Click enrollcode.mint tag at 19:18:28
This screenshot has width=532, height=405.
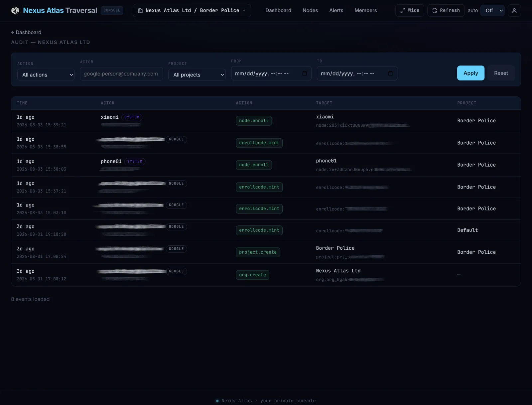259,230
